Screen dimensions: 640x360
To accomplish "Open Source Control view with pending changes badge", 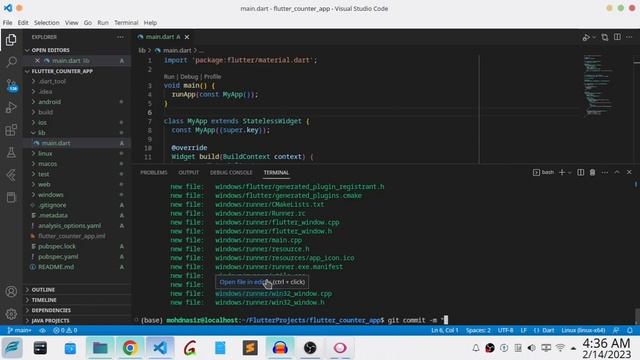I will click(11, 85).
